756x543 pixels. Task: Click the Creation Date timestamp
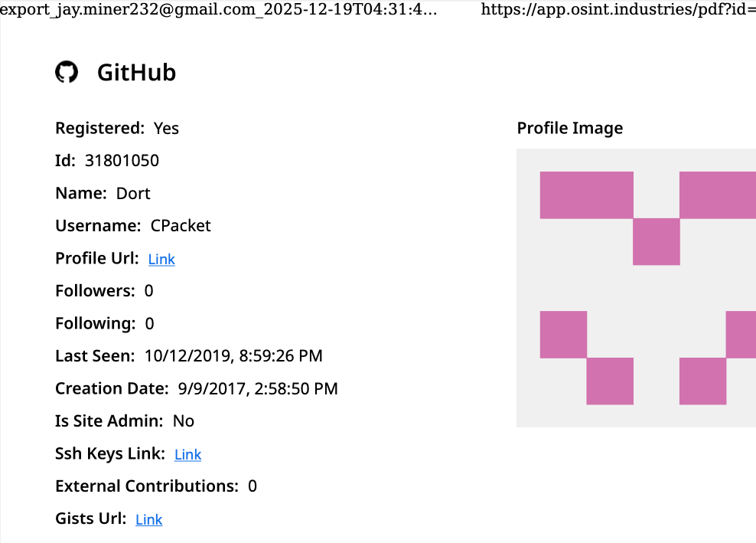[258, 389]
